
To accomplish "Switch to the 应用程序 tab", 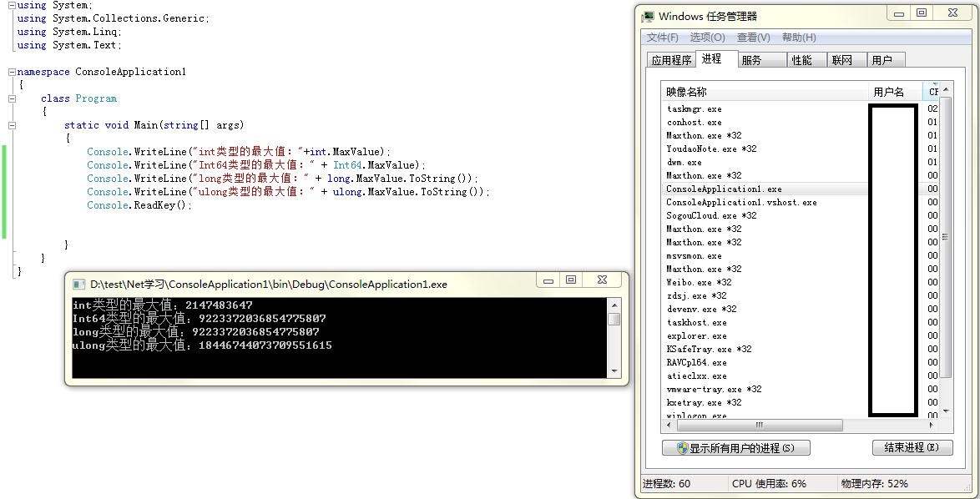I will pyautogui.click(x=671, y=60).
